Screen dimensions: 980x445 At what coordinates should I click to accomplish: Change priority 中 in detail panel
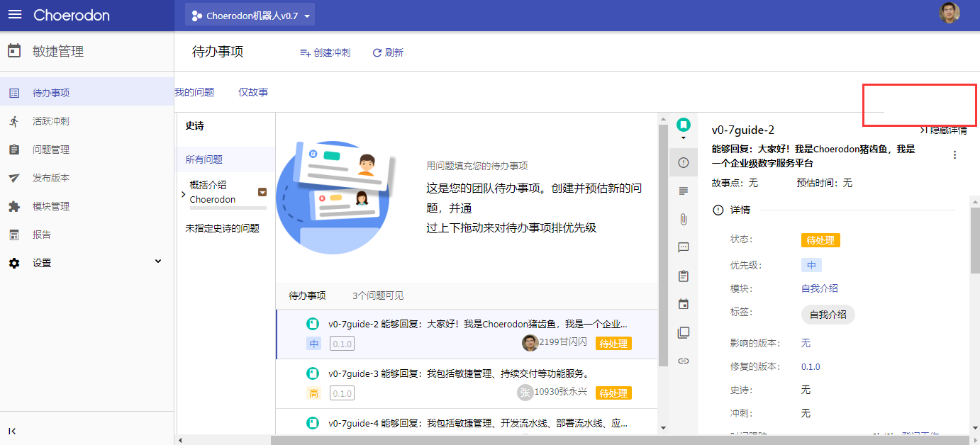point(811,265)
